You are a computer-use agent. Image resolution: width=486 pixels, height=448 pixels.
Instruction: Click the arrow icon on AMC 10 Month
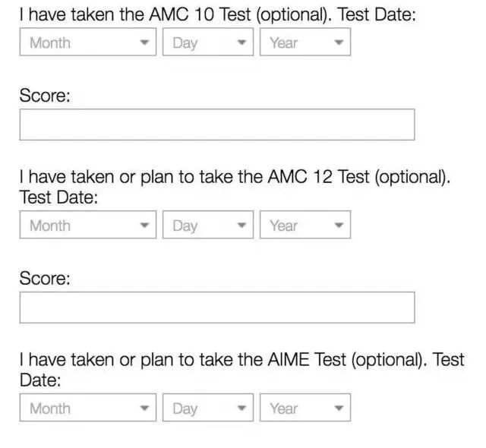(x=144, y=43)
